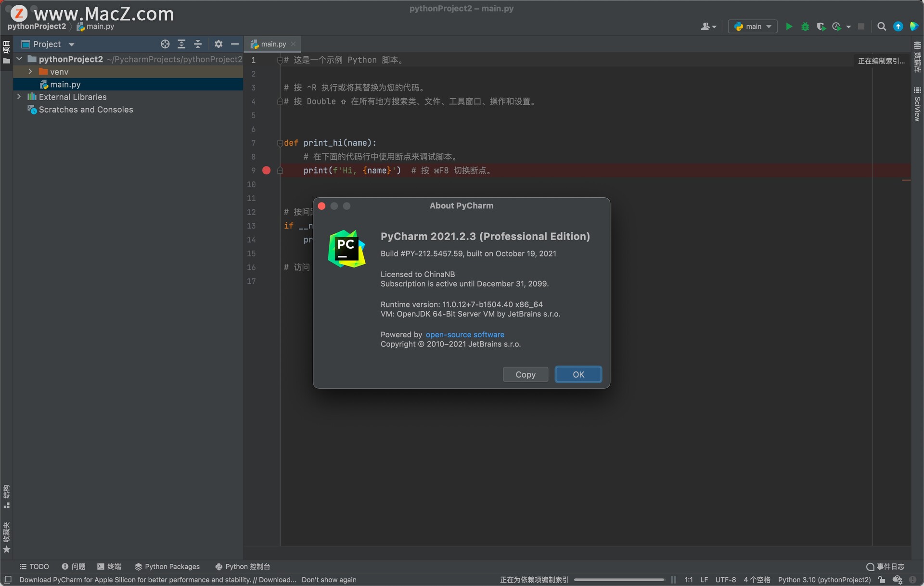924x586 pixels.
Task: Select opened file locate target icon
Action: (165, 44)
